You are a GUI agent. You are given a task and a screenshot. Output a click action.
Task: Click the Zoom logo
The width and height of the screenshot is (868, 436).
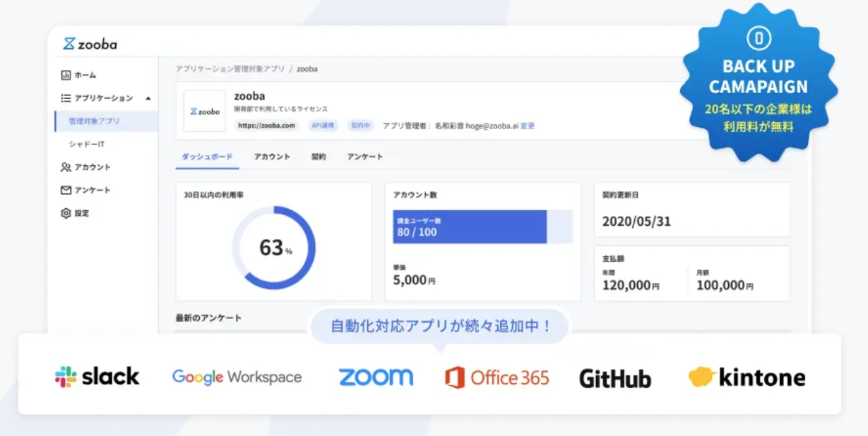pos(376,377)
